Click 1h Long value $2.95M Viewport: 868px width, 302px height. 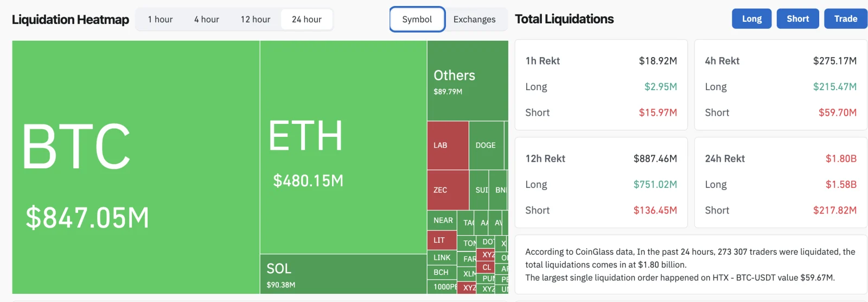pos(661,86)
